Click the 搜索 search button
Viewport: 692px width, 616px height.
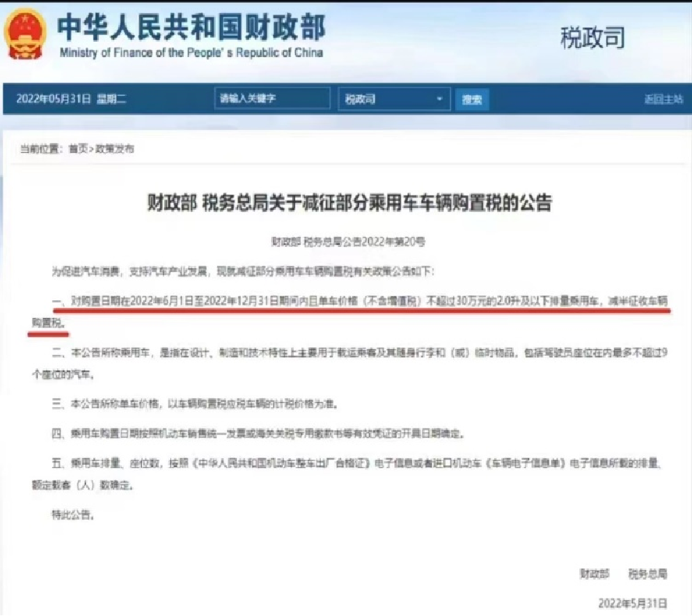point(472,99)
